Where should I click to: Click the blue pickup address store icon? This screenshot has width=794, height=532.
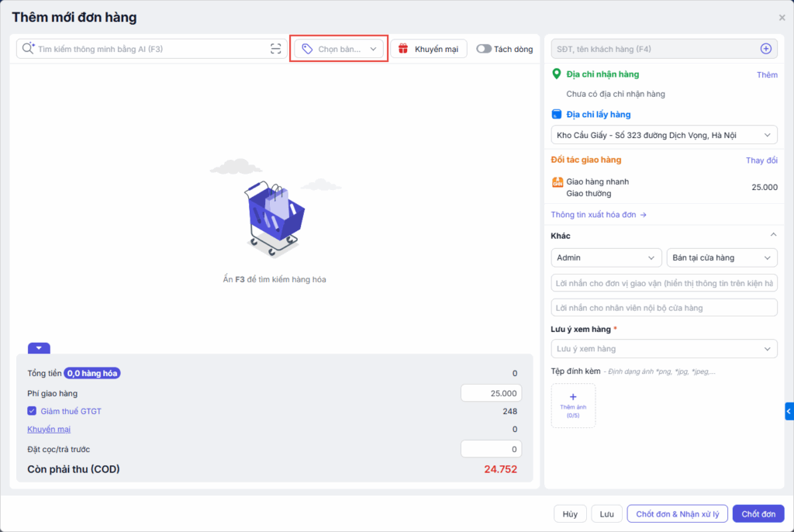point(556,115)
